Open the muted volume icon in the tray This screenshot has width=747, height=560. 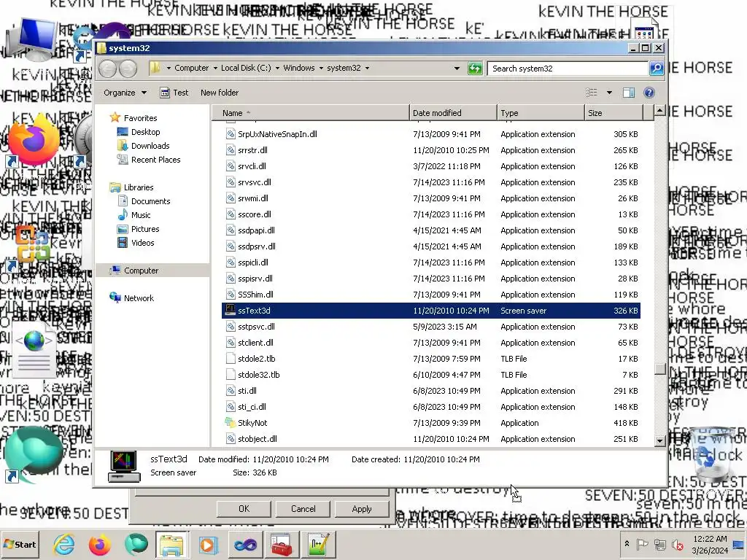tap(677, 544)
